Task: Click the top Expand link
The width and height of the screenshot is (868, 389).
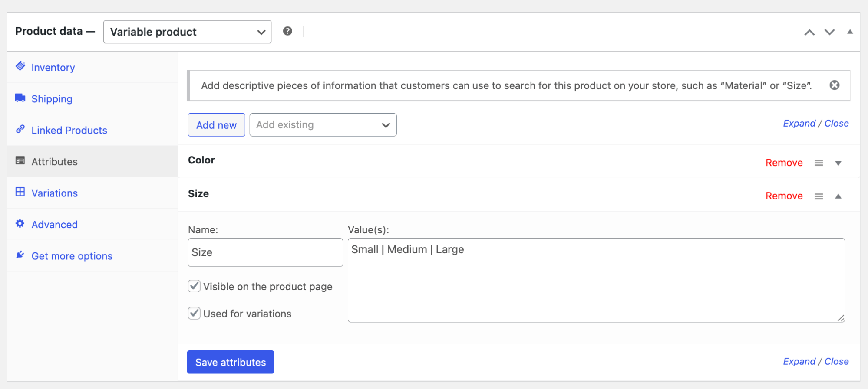Action: [799, 124]
